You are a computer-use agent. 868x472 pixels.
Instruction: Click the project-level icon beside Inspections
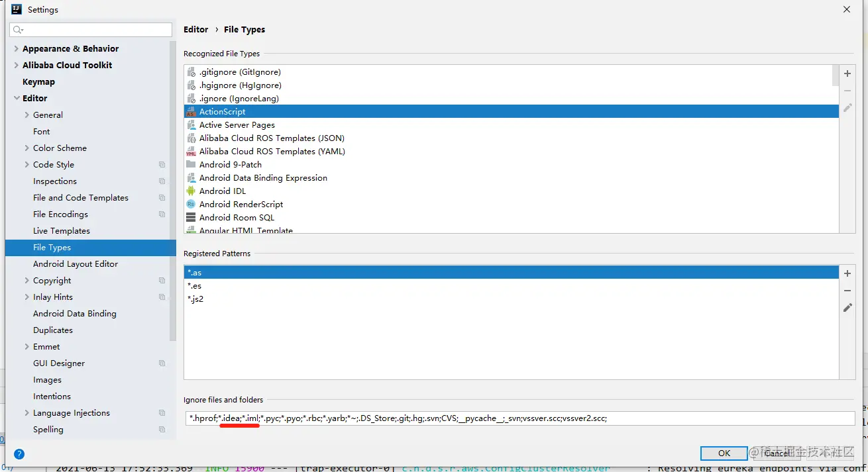pos(162,181)
